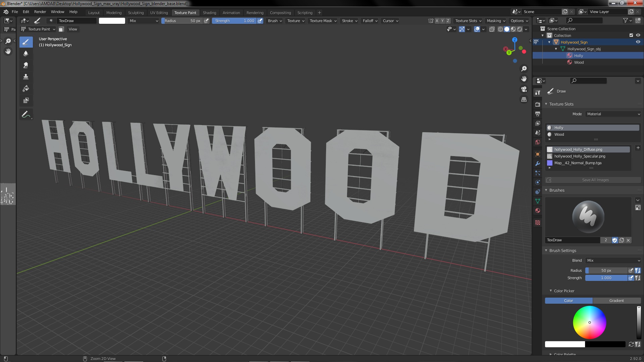Image resolution: width=644 pixels, height=362 pixels.
Task: Select the Fill bucket tool
Action: click(x=26, y=88)
